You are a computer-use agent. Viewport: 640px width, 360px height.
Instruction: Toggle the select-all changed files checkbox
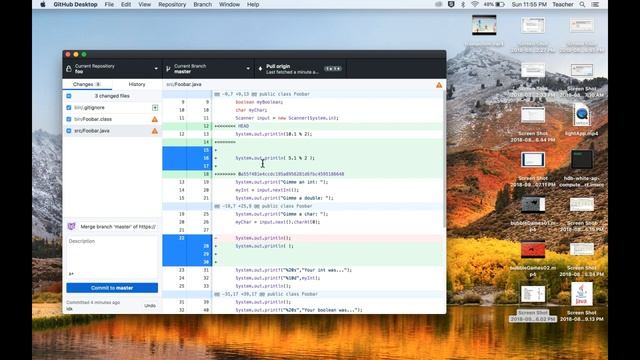69,96
